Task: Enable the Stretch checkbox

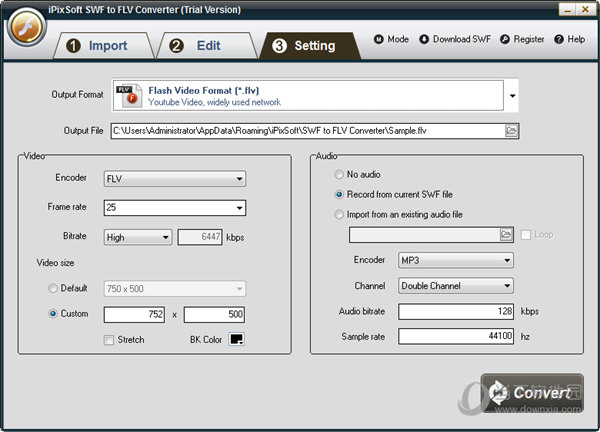Action: [x=109, y=340]
